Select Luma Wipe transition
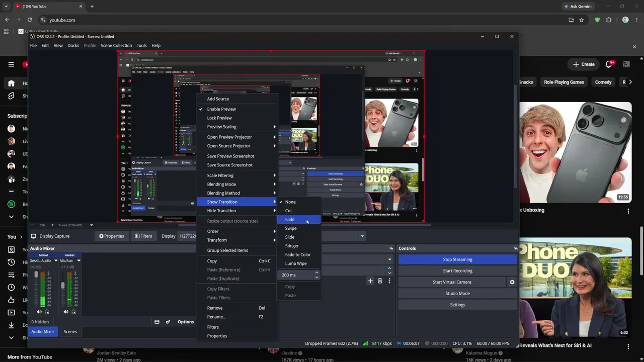 (298, 263)
